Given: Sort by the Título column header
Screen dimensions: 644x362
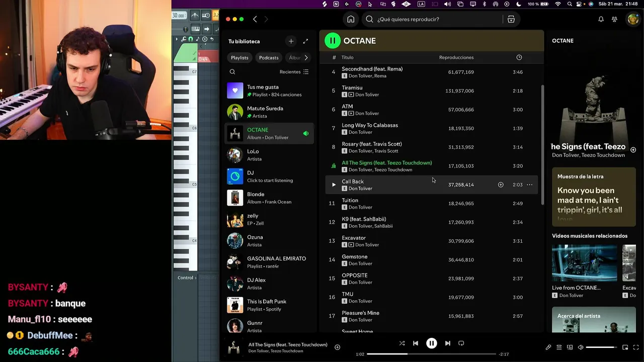Looking at the screenshot, I should (x=347, y=57).
